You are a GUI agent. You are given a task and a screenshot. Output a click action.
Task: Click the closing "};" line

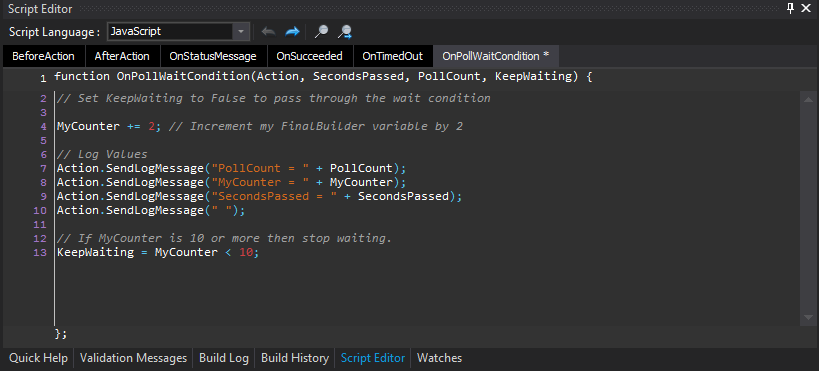click(x=61, y=334)
